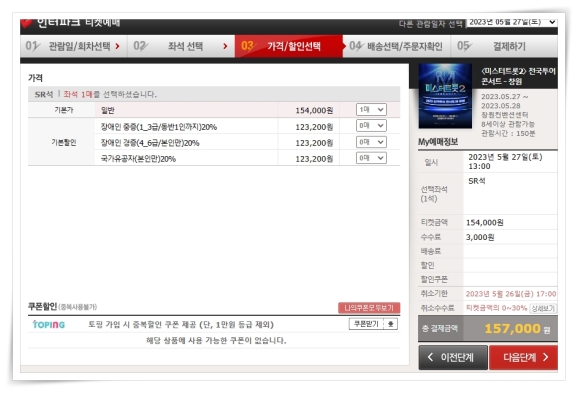Screen dimensions: 578x393
Task: Click the download arrow icon beside 쿠폰받기
Action: click(x=391, y=324)
